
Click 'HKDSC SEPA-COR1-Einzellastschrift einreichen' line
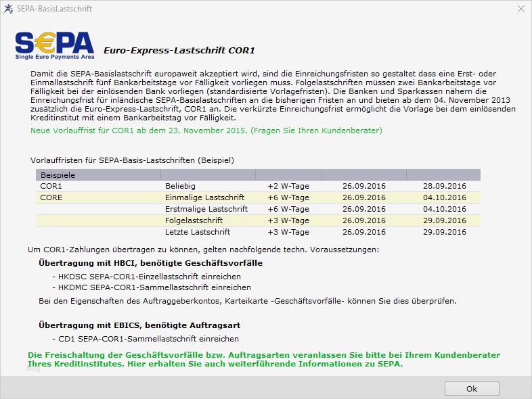tap(147, 277)
